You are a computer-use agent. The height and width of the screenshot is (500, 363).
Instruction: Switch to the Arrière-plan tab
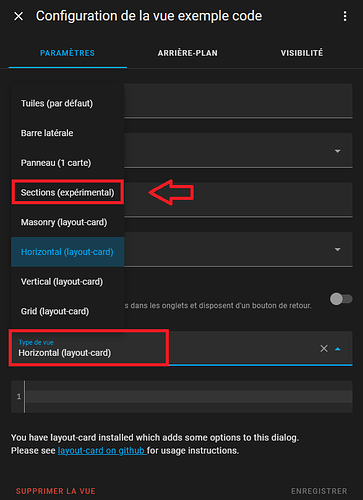(x=187, y=53)
